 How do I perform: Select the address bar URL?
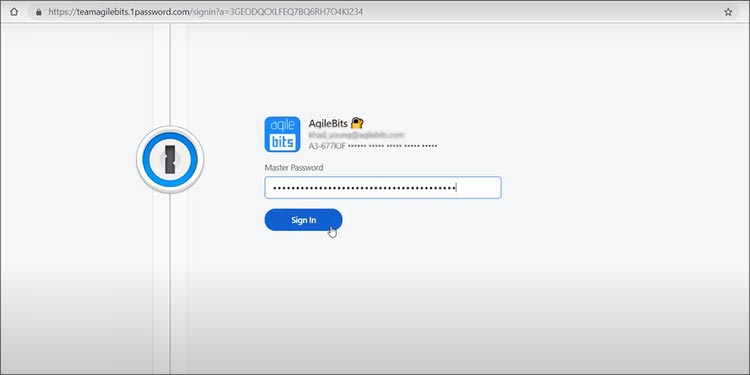[x=206, y=12]
